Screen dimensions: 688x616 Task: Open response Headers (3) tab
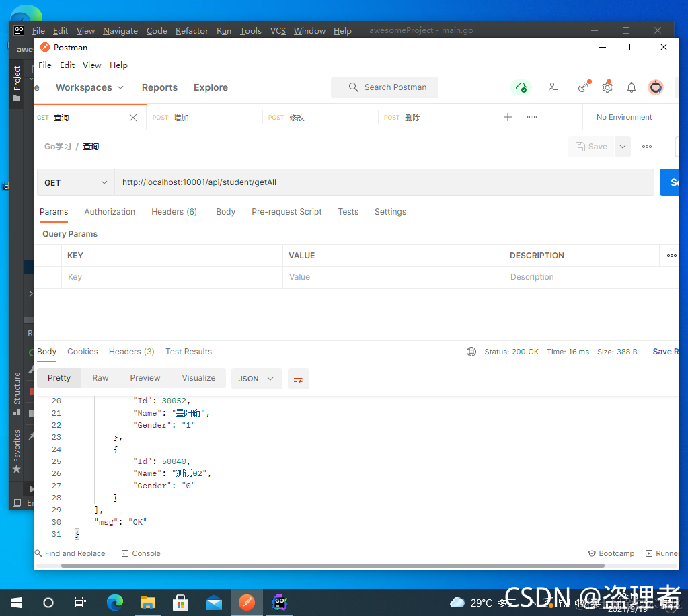tap(132, 352)
